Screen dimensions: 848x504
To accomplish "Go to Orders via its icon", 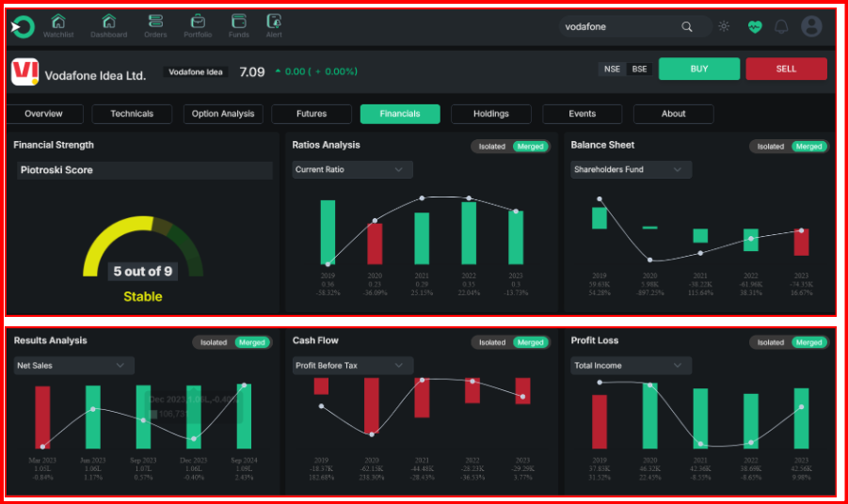I will (x=155, y=22).
